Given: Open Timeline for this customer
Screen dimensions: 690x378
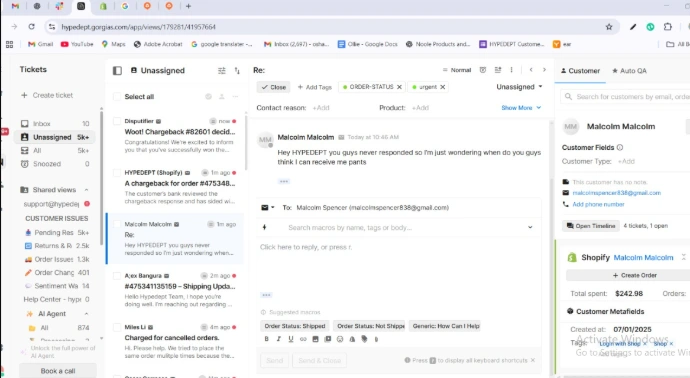Looking at the screenshot, I should (591, 226).
